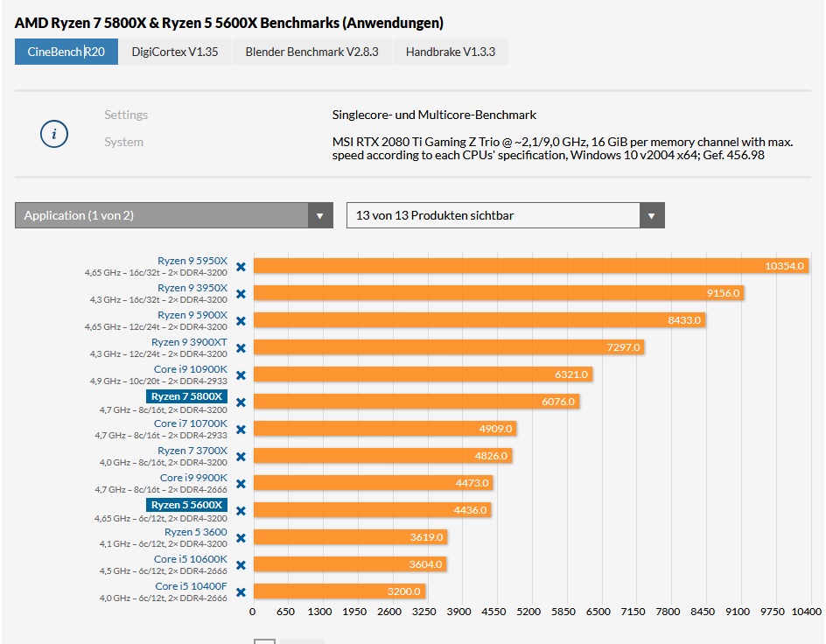The width and height of the screenshot is (826, 644).
Task: Remove Ryzen 9 3900XT with its X icon
Action: (x=241, y=348)
